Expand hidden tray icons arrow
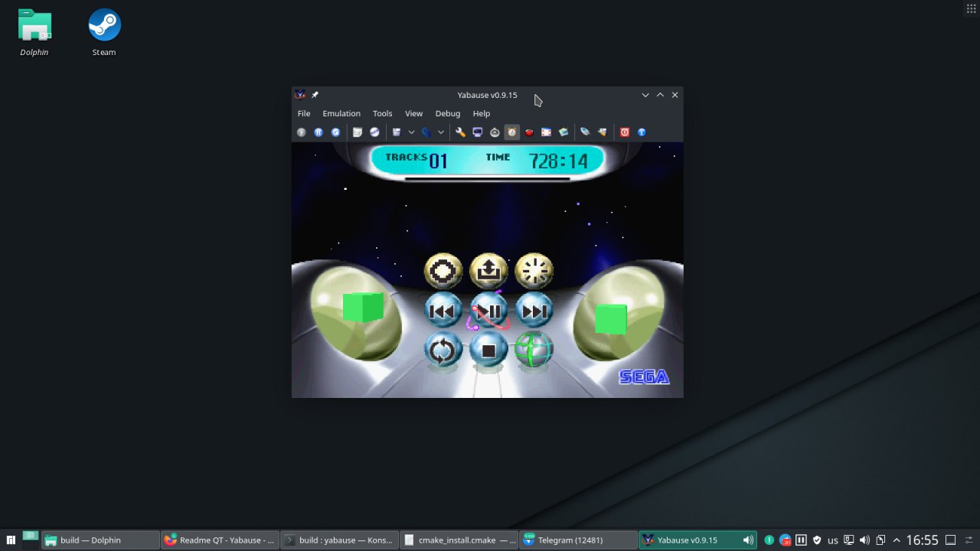 click(x=897, y=540)
